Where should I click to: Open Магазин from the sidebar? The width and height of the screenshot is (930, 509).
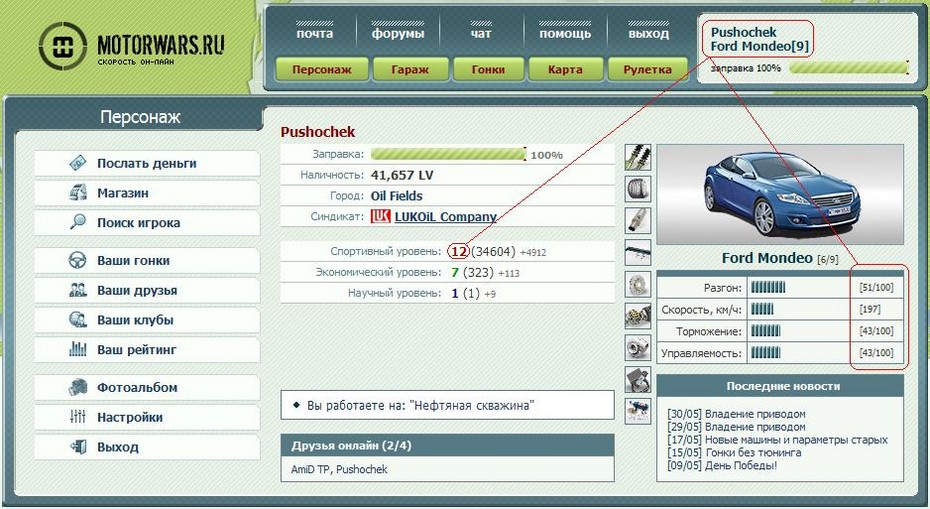point(147,193)
